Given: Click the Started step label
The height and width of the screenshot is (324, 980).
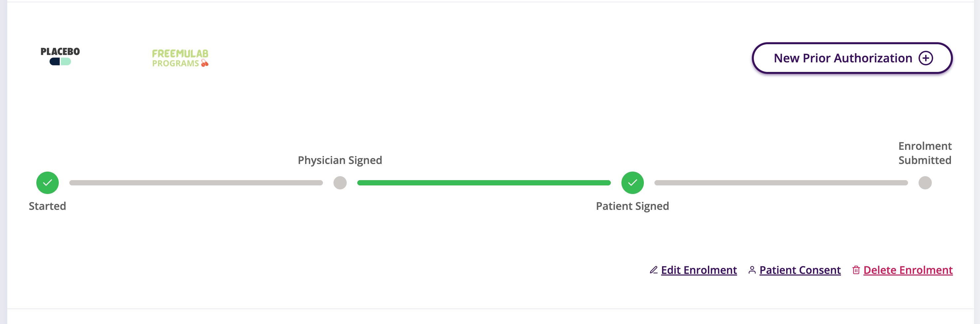Looking at the screenshot, I should (x=47, y=206).
